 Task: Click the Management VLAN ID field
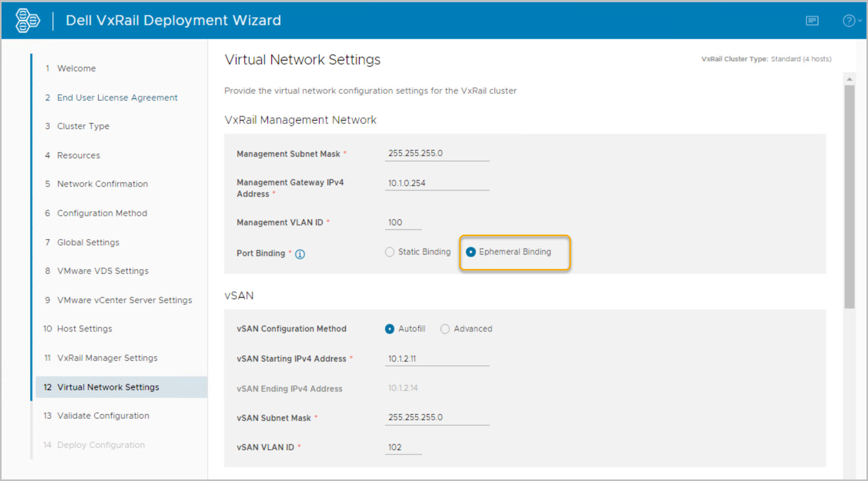click(x=403, y=223)
